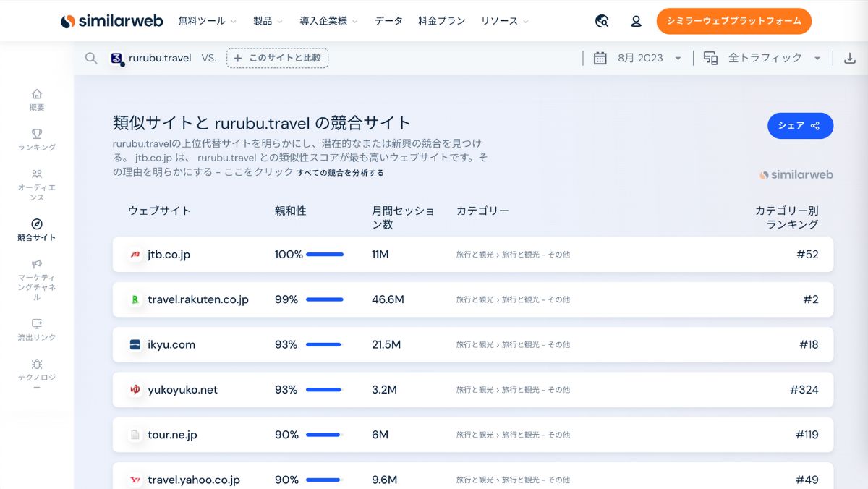Click the download/export icon on the toolbar
Image resolution: width=868 pixels, height=489 pixels.
848,57
